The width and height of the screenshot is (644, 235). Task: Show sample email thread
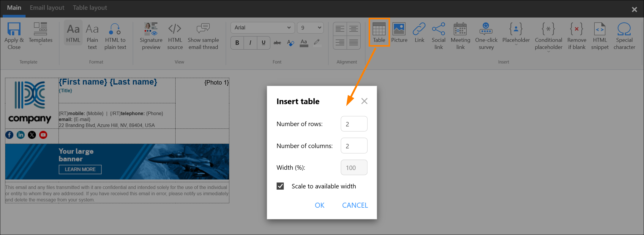[203, 36]
